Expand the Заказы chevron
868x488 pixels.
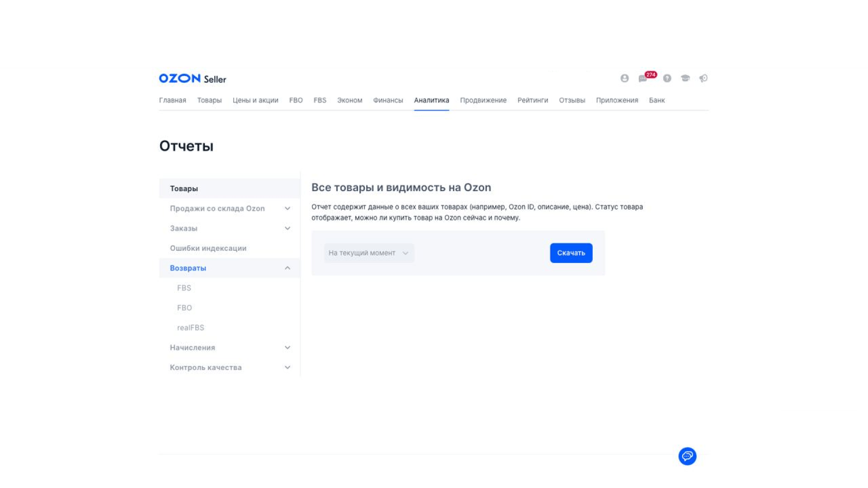pyautogui.click(x=288, y=228)
